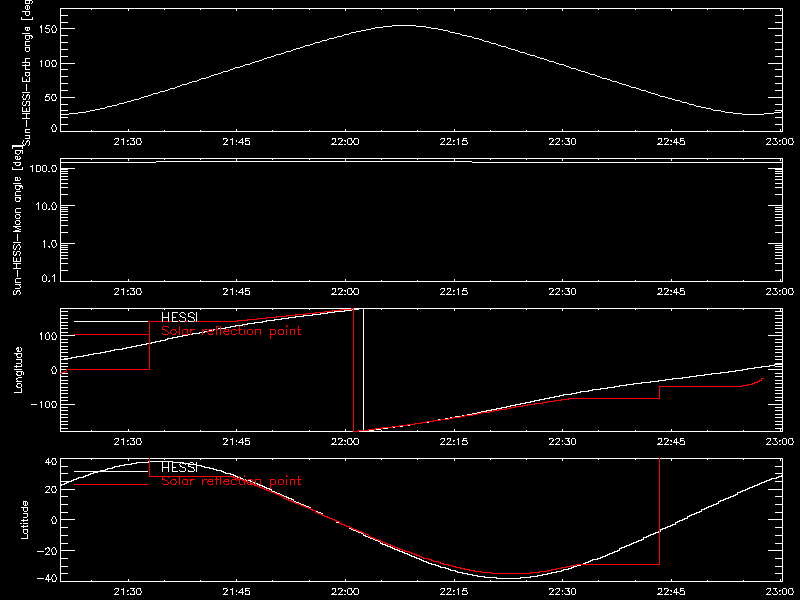The height and width of the screenshot is (600, 800).
Task: Click the 100 tick label on Longitude axis
Action: pyautogui.click(x=49, y=336)
